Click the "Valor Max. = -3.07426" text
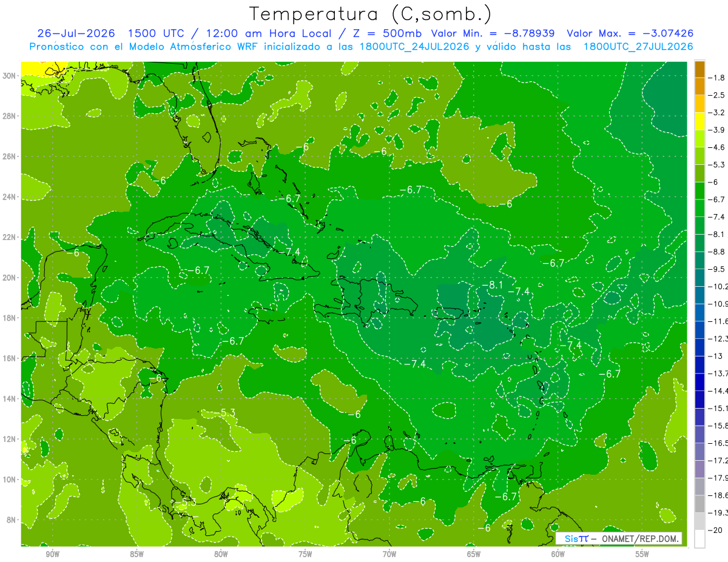The image size is (728, 562). click(630, 33)
